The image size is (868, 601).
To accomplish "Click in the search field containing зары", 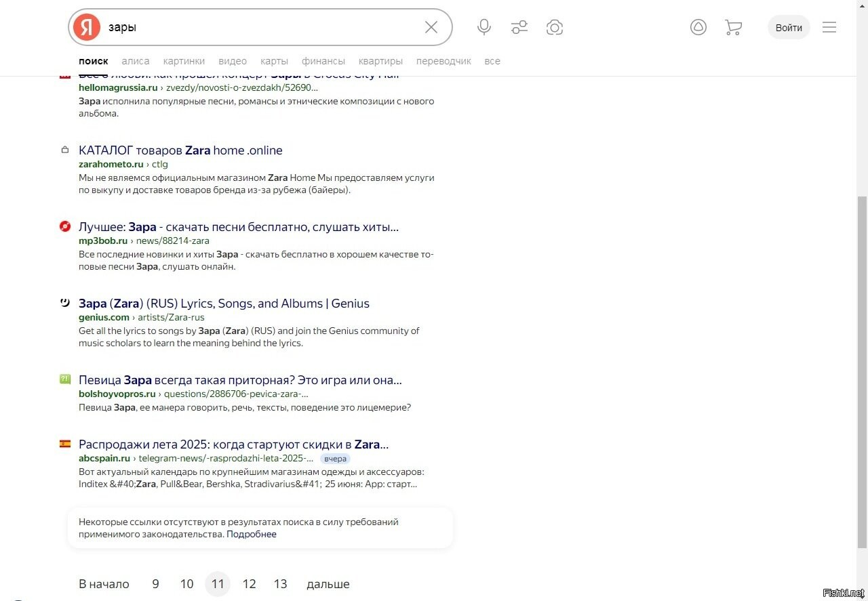I will pos(261,27).
